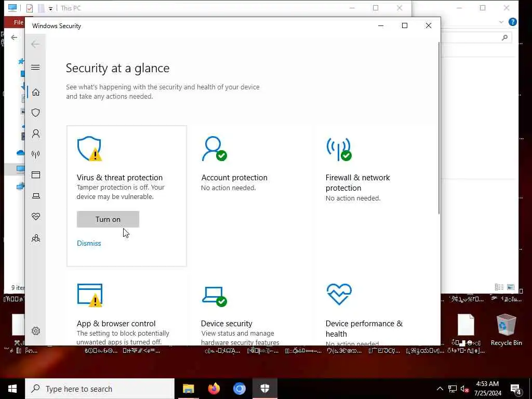Click the back arrow in This PC window
532x399 pixels.
pos(14,37)
